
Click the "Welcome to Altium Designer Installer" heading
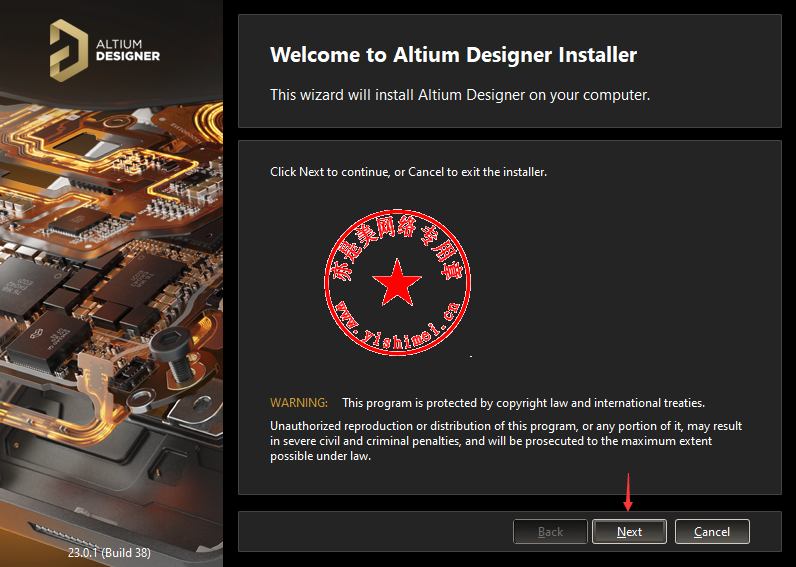(453, 55)
